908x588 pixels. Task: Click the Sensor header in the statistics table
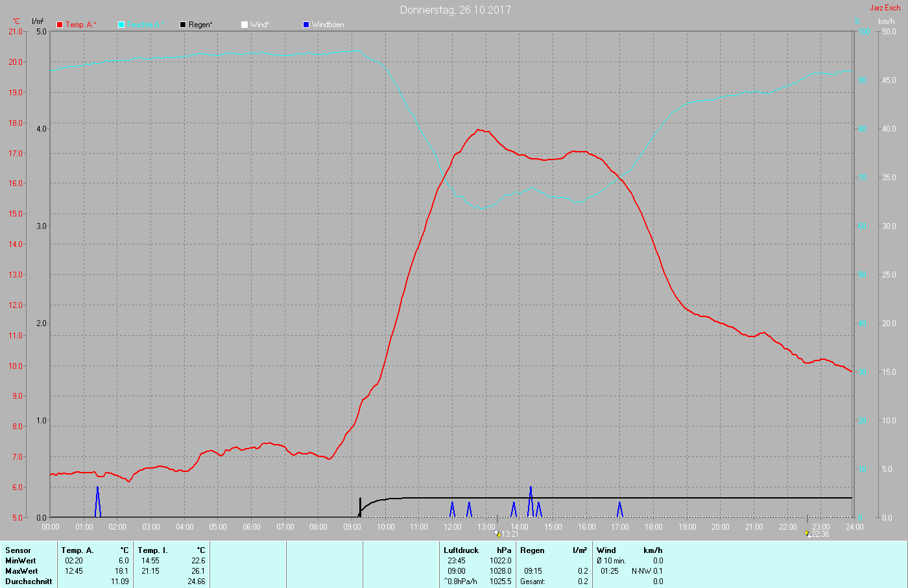(18, 550)
